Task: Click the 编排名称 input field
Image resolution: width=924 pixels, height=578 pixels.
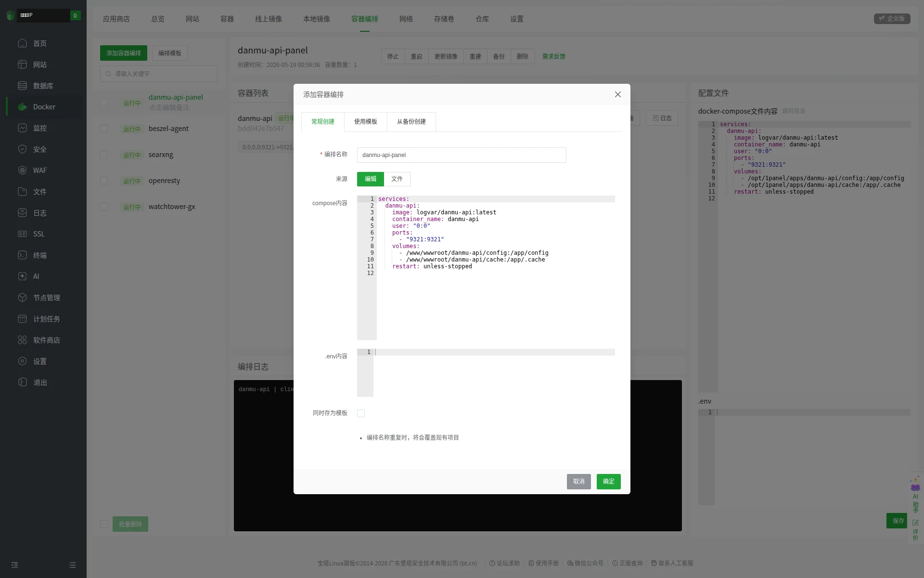Action: (462, 155)
